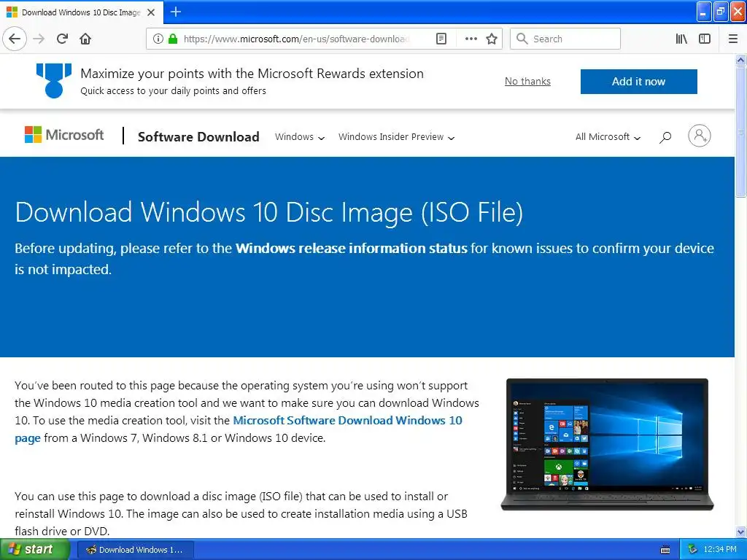Dismiss banner with No thanks

coord(527,82)
